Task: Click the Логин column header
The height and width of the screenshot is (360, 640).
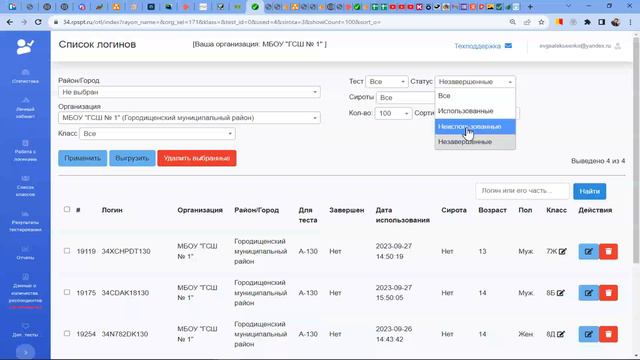Action: coord(112,210)
